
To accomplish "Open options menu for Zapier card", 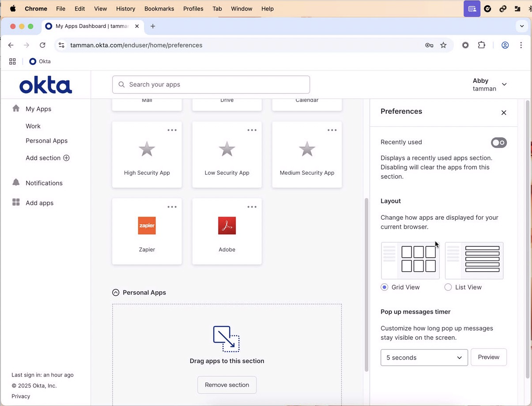I will click(172, 207).
